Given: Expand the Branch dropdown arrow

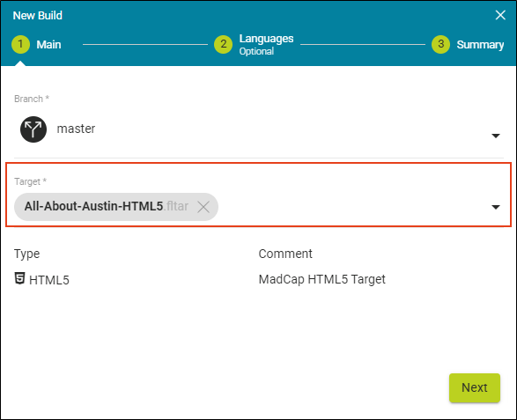Looking at the screenshot, I should (x=496, y=136).
